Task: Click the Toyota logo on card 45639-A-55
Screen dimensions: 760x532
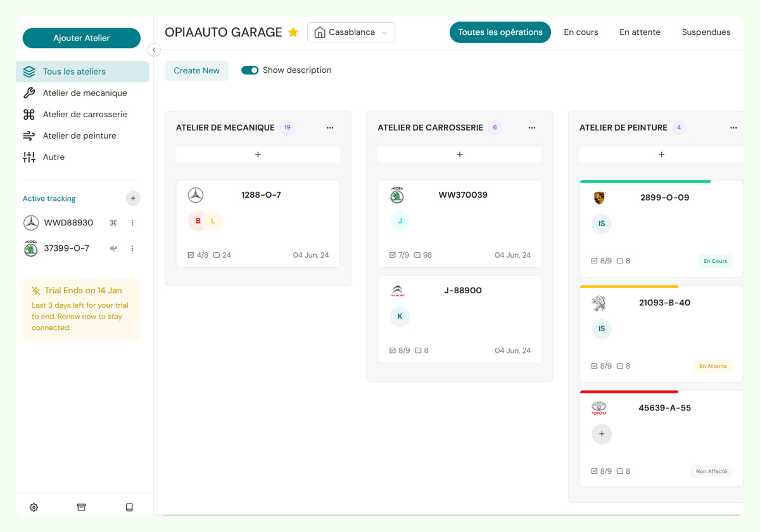Action: (x=598, y=408)
